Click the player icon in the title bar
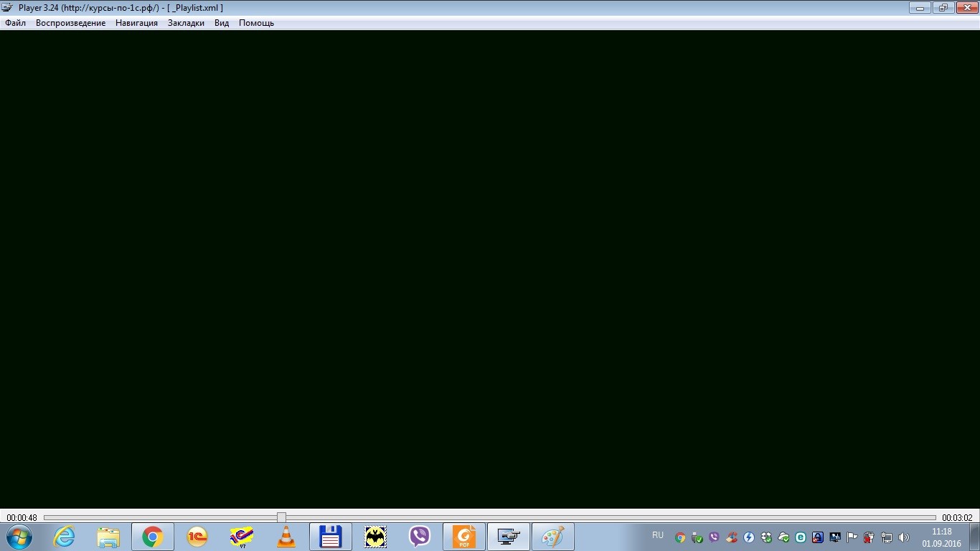The image size is (980, 551). [7, 8]
